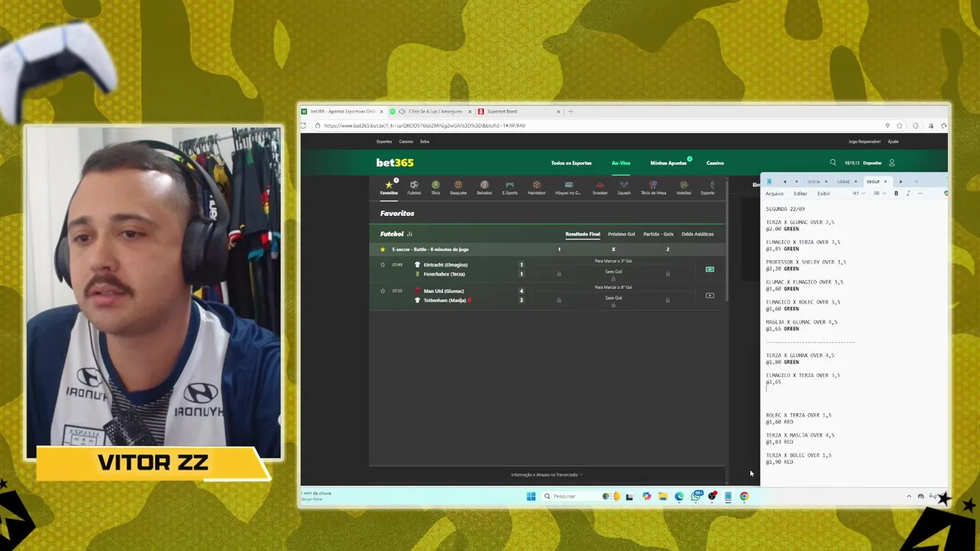Screen dimensions: 980x551
Task: Open the Ao-Vivo section
Action: [621, 163]
